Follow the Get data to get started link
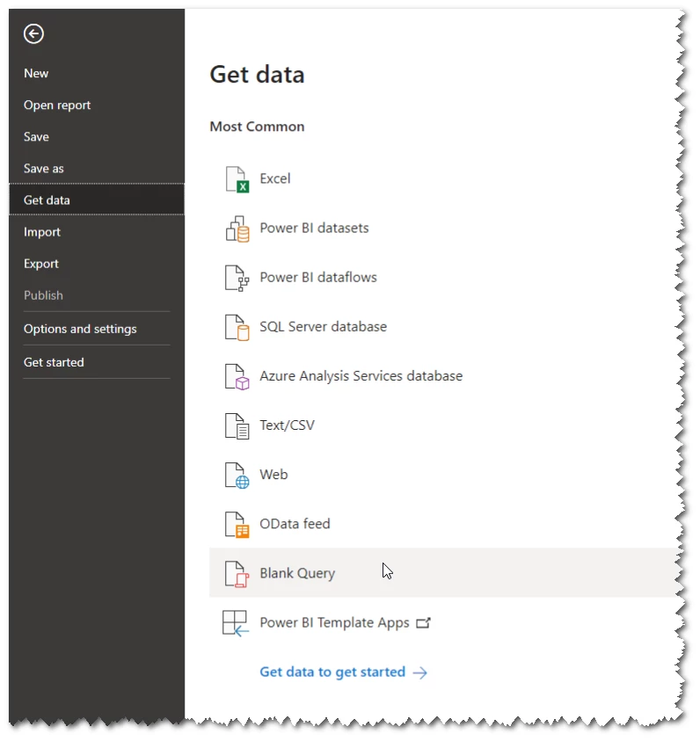 click(x=332, y=672)
